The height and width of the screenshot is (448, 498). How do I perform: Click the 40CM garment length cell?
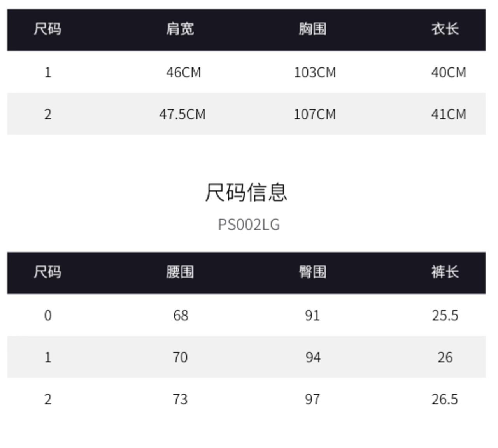[x=448, y=72]
